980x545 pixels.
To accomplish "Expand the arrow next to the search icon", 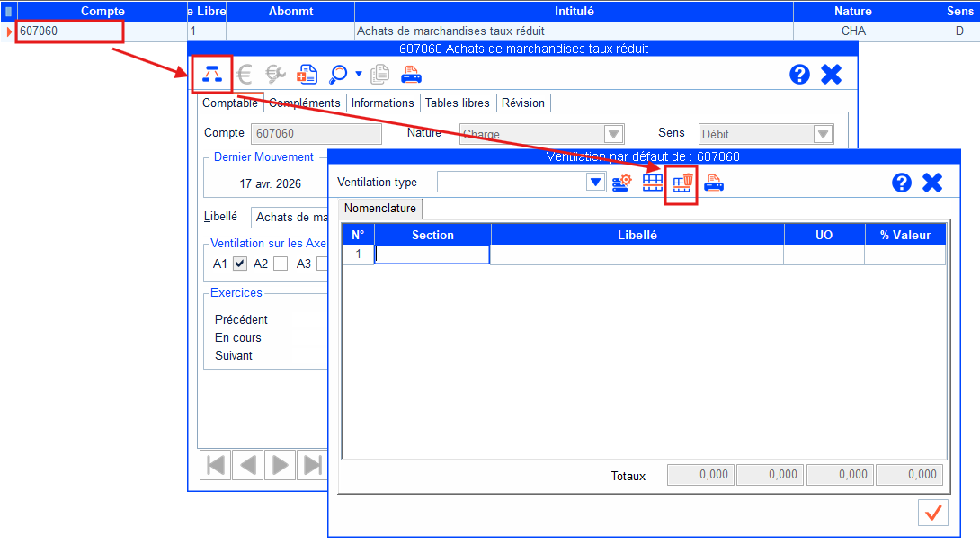I will 359,75.
